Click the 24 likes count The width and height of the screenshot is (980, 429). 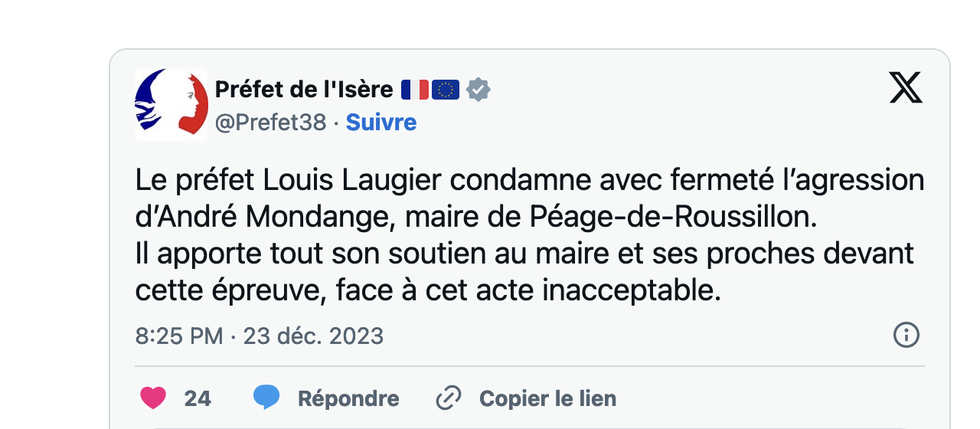pos(198,398)
